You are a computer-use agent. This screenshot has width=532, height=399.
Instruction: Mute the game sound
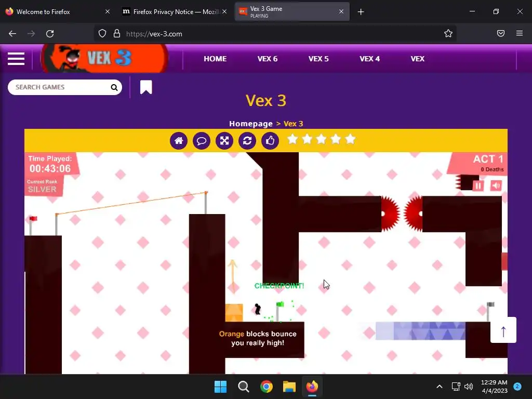pyautogui.click(x=496, y=185)
